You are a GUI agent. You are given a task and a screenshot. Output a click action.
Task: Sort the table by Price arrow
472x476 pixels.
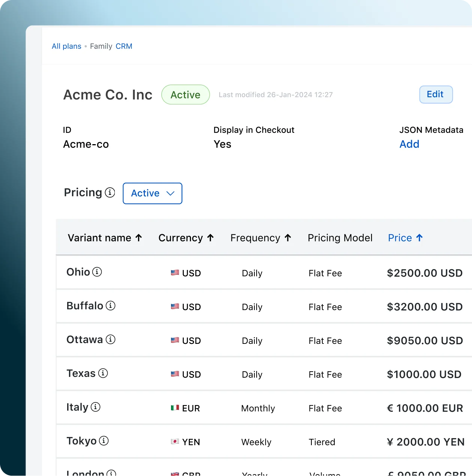click(419, 238)
